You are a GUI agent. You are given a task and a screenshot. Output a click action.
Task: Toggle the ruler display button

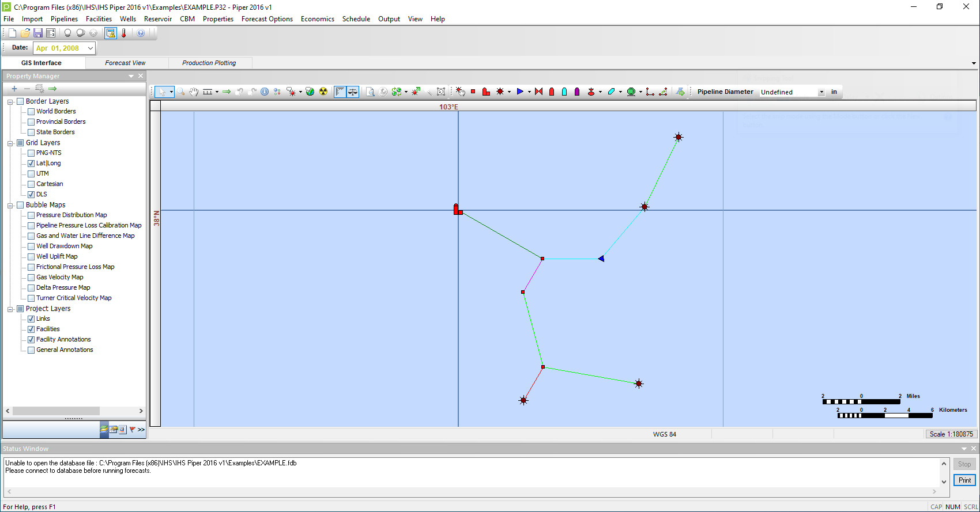(340, 92)
